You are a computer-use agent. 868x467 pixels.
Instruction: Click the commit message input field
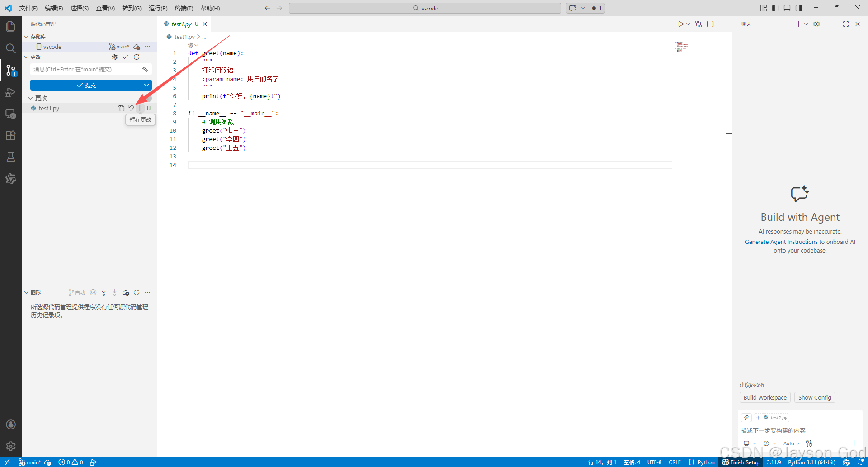86,69
